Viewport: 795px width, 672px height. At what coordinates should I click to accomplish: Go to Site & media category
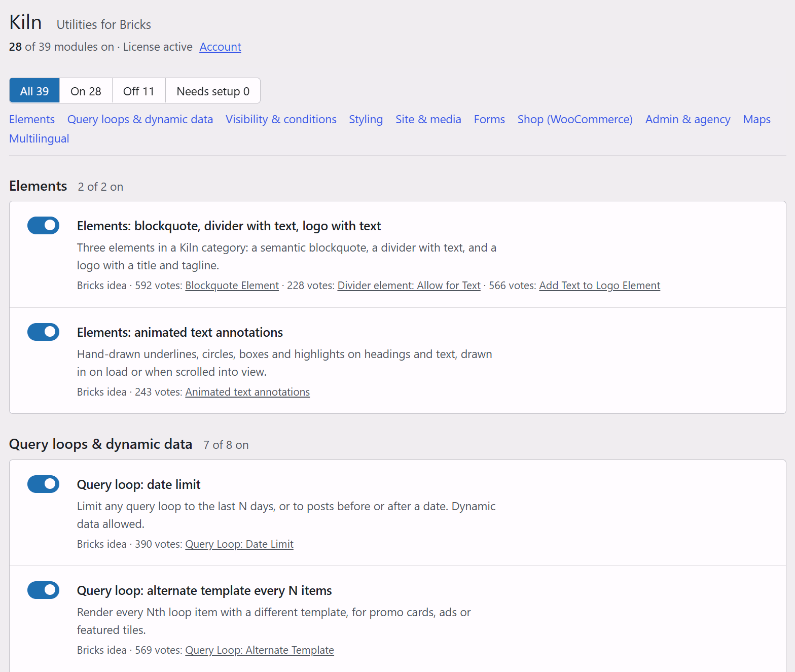(x=428, y=119)
